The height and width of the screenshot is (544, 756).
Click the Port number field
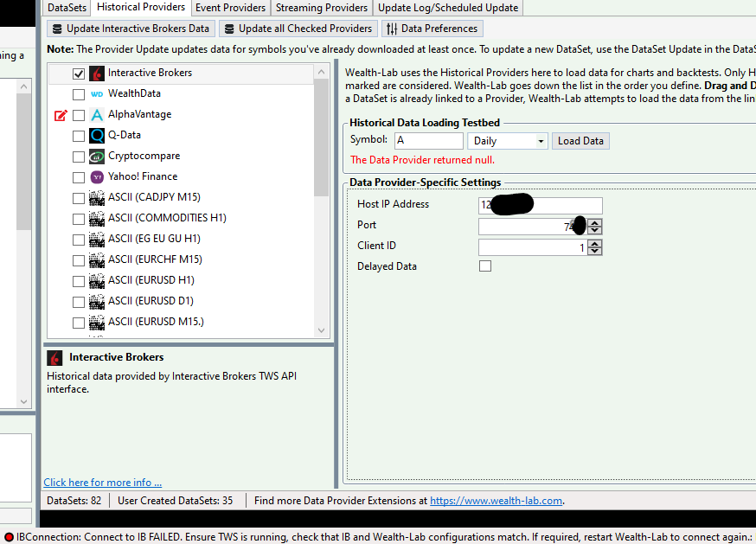tap(533, 227)
